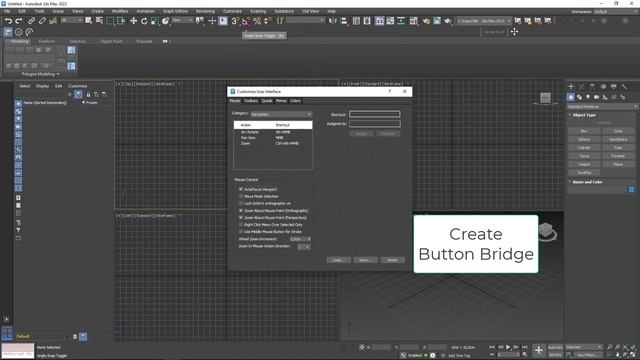Viewport: 640px width, 360px height.
Task: Toggle Right Click Menu Over Selected Only
Action: click(x=241, y=224)
